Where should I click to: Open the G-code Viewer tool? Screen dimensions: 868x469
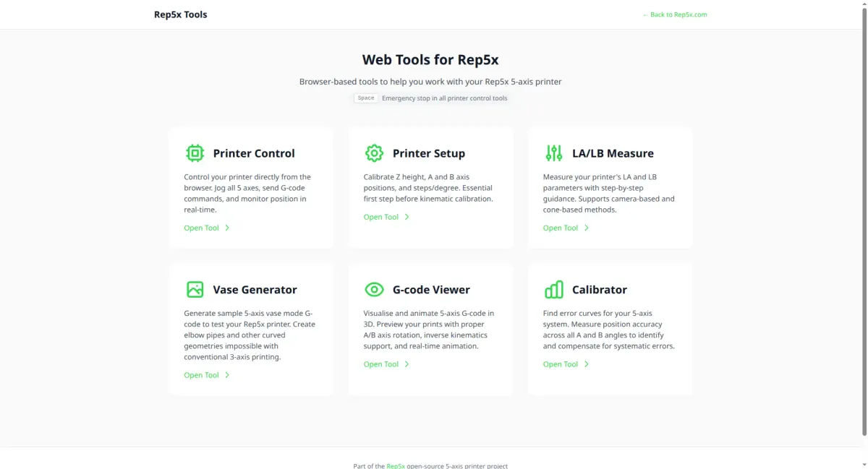[x=381, y=364]
